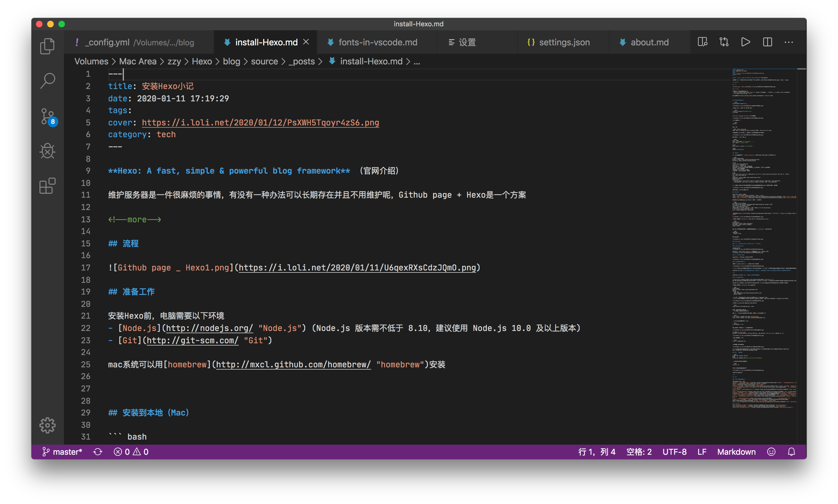Open the Run and Debug view
838x504 pixels.
click(47, 151)
